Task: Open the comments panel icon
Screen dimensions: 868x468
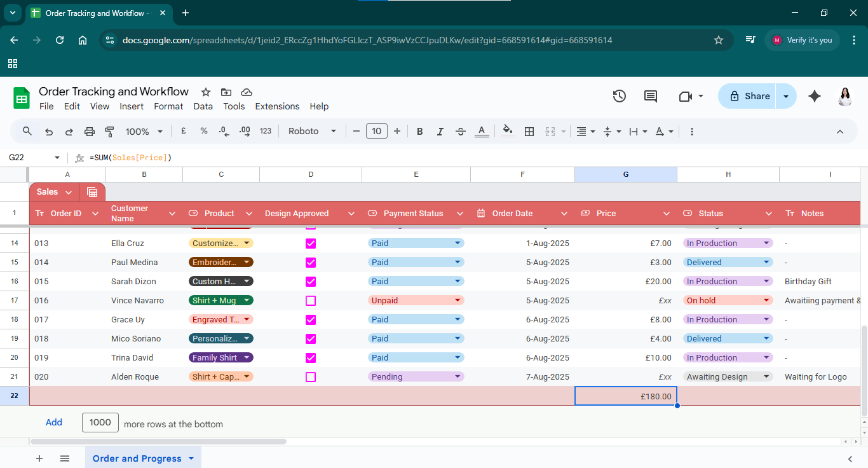Action: pyautogui.click(x=651, y=96)
